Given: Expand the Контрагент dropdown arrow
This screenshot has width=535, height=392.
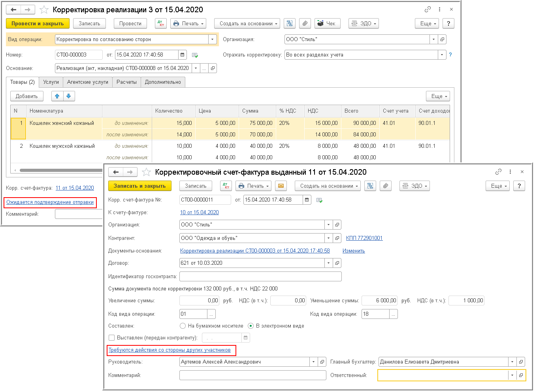Looking at the screenshot, I should click(x=329, y=238).
